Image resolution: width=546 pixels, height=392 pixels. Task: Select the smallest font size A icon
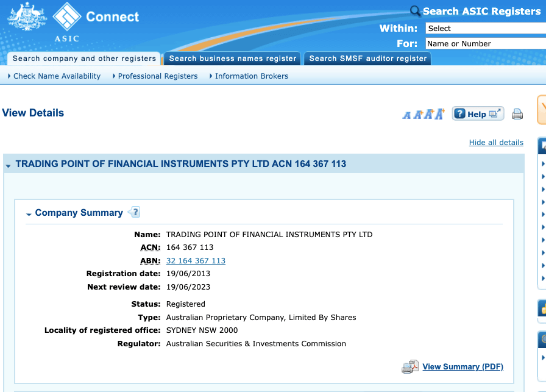tap(406, 115)
